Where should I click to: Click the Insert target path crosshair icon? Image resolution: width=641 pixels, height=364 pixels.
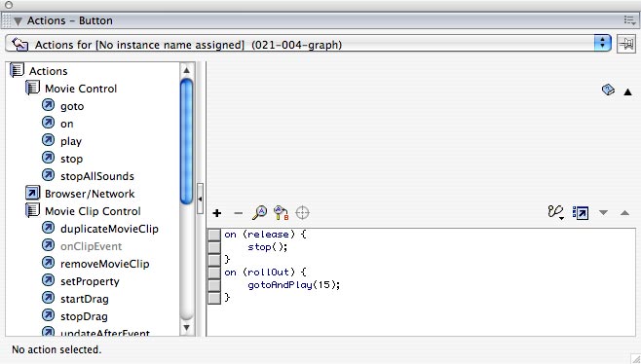pyautogui.click(x=303, y=213)
